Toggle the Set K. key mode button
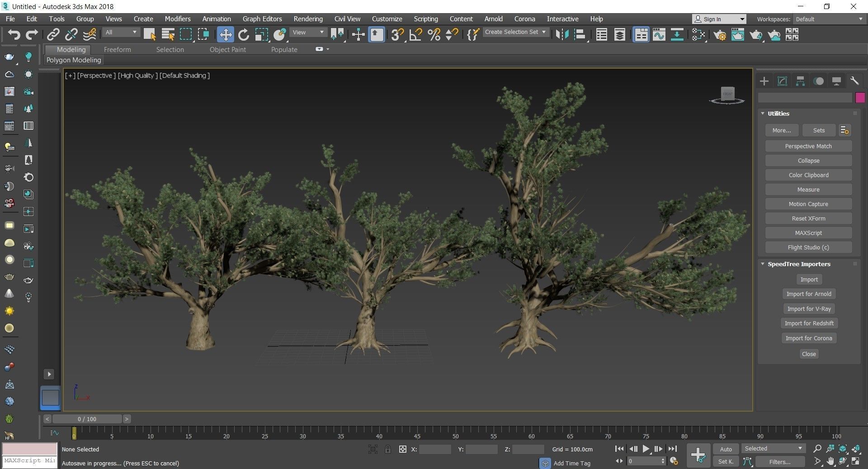The height and width of the screenshot is (469, 868). click(x=726, y=461)
